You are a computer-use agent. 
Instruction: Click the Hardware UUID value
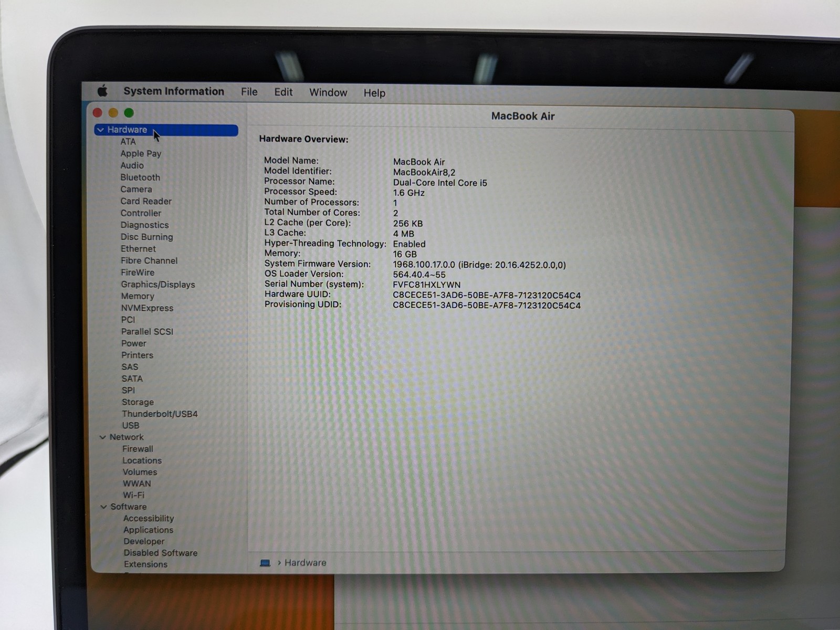click(487, 296)
